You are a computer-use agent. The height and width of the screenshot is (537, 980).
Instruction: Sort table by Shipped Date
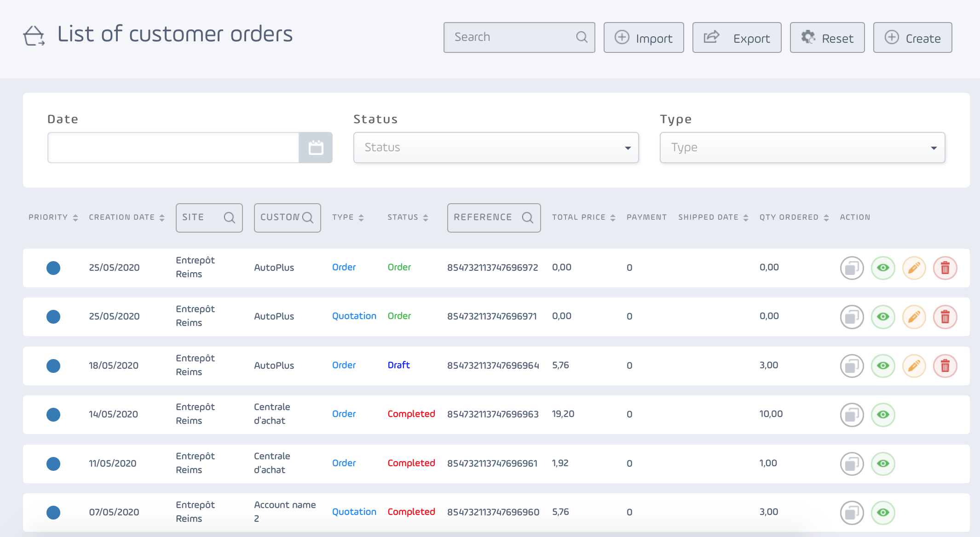point(713,217)
